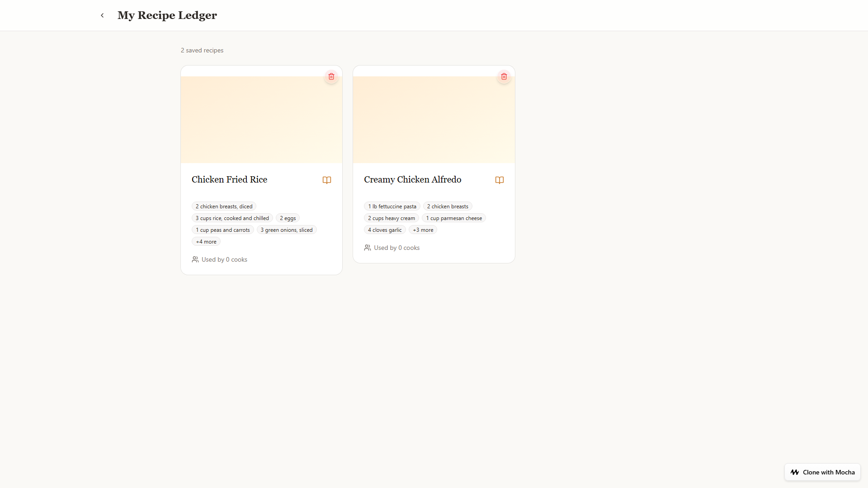Click the 3 green onions, sliced tag
Screen dimensions: 868x488
click(287, 230)
